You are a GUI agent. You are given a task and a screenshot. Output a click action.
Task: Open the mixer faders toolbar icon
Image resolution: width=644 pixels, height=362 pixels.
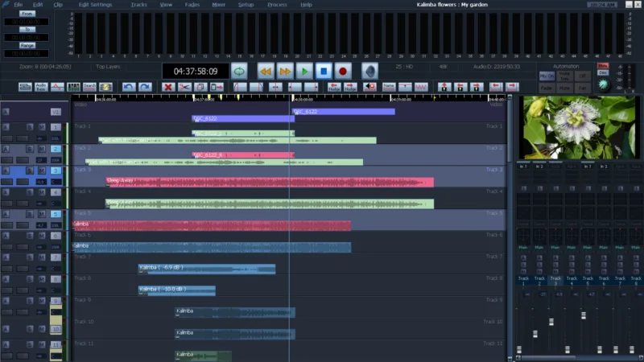[x=73, y=87]
